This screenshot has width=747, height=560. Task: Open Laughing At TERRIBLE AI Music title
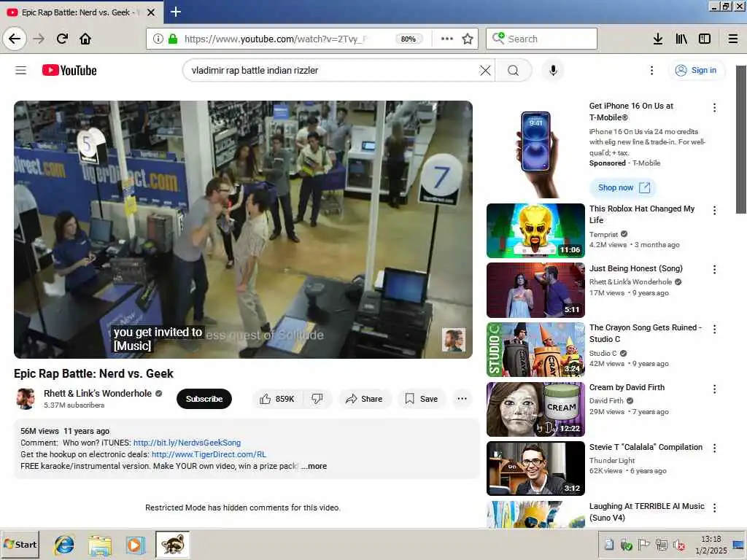646,512
